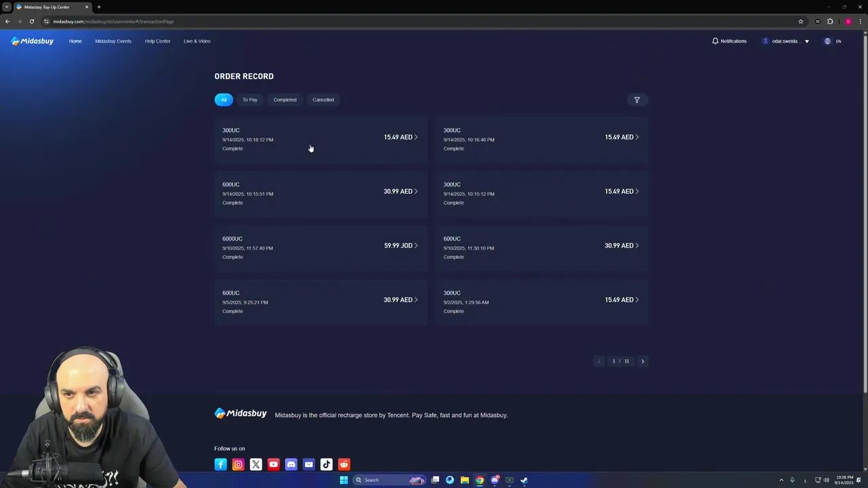868x488 pixels.
Task: Click Notifications label text
Action: pyautogui.click(x=733, y=41)
